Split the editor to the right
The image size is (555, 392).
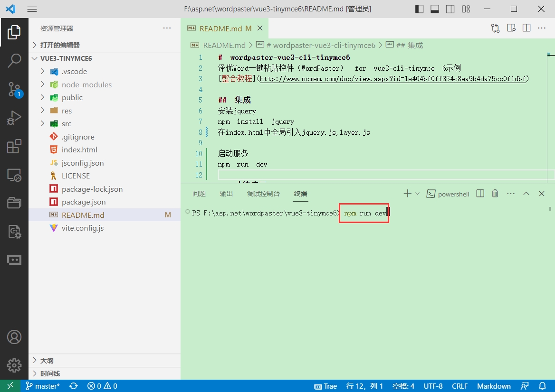point(526,28)
